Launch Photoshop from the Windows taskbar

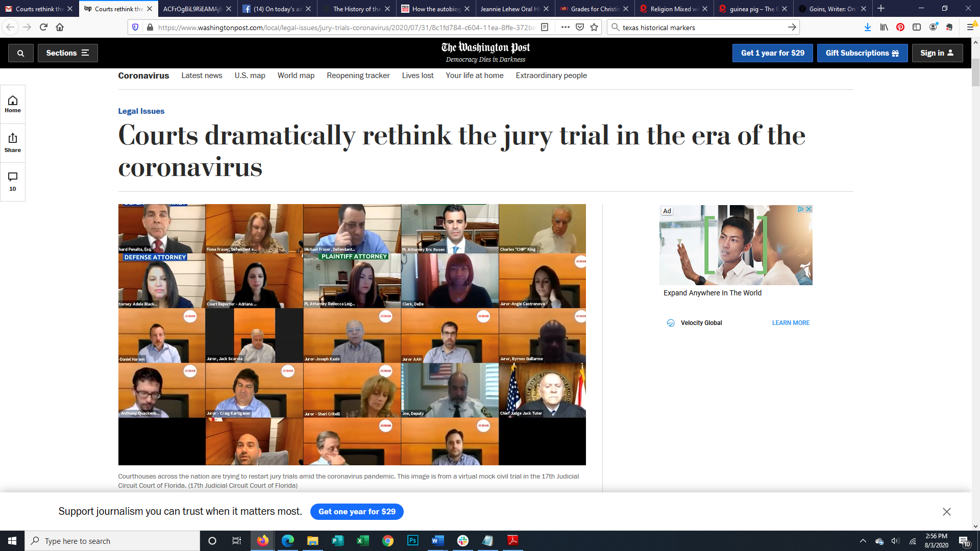pos(412,541)
